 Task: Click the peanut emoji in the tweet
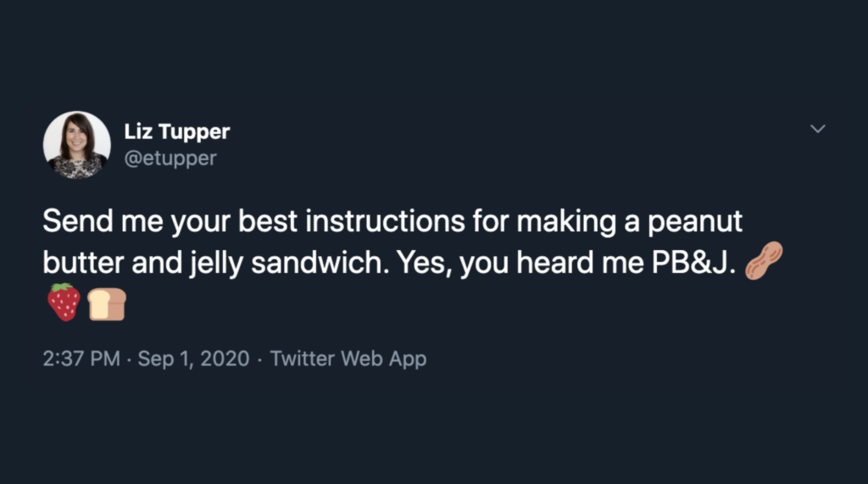pos(763,260)
